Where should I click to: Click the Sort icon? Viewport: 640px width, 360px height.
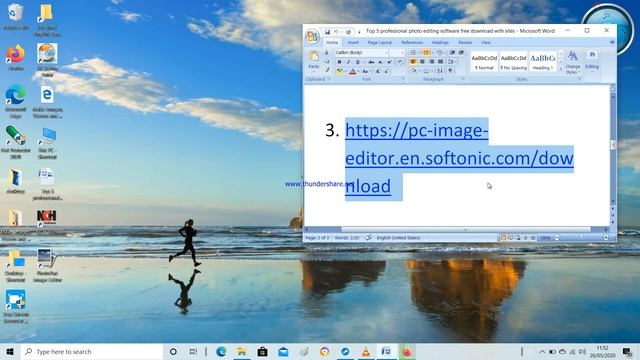pos(440,70)
